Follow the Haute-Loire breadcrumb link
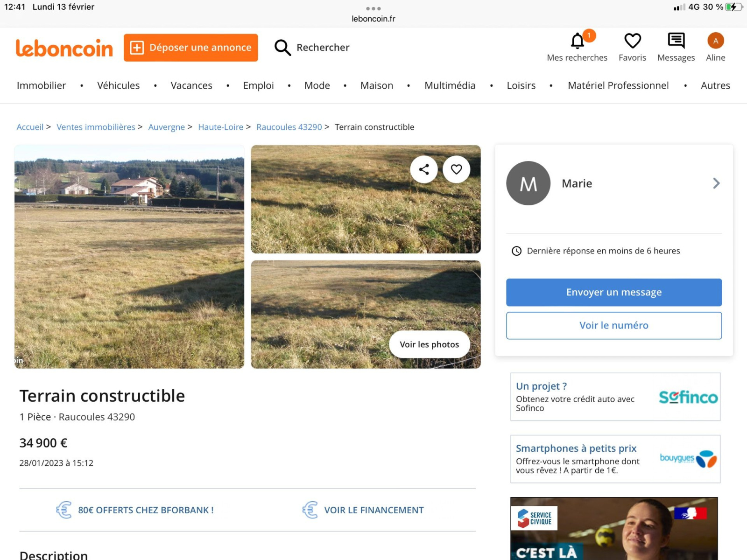 coord(220,127)
